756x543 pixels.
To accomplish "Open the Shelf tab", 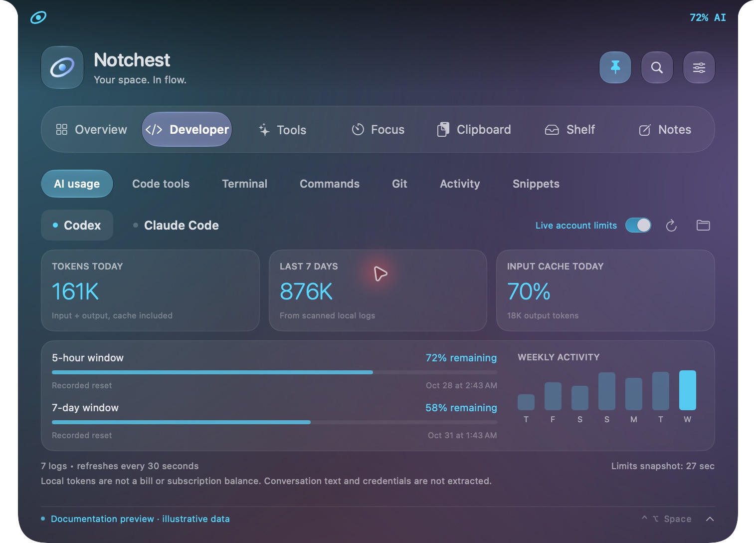I will click(x=569, y=130).
